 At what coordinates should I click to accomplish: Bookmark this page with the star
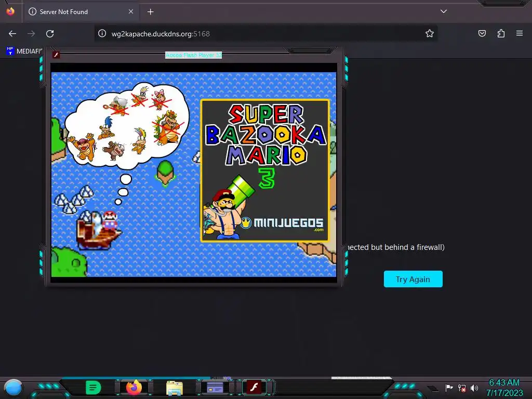pos(430,33)
